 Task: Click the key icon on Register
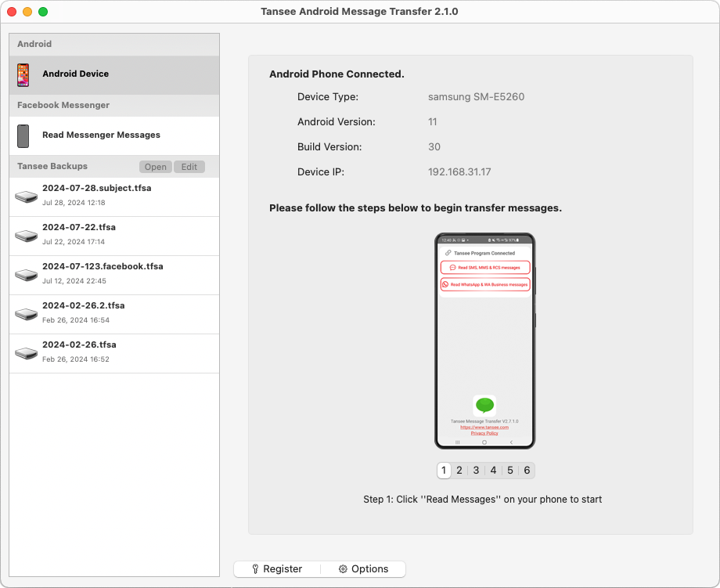pyautogui.click(x=255, y=569)
